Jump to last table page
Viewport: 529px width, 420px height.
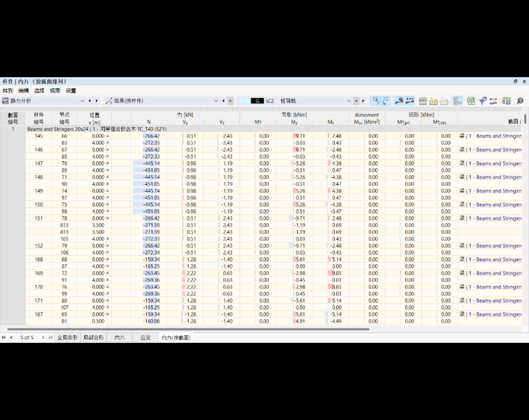[x=50, y=337]
